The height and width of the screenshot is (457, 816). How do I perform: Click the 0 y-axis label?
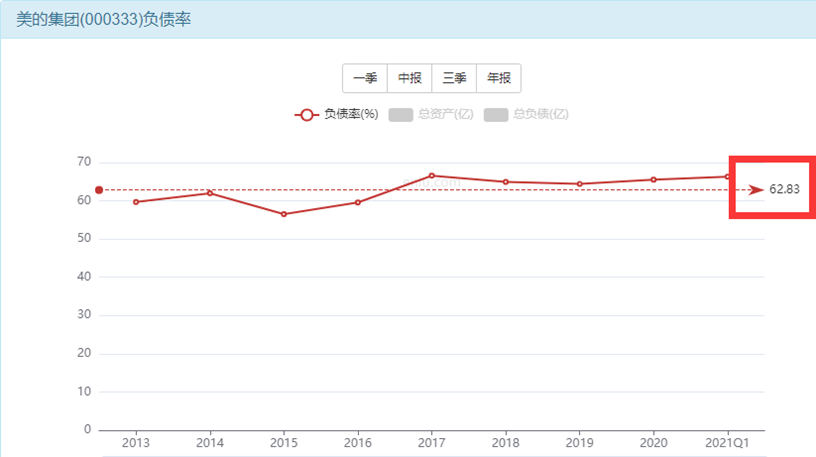[87, 429]
